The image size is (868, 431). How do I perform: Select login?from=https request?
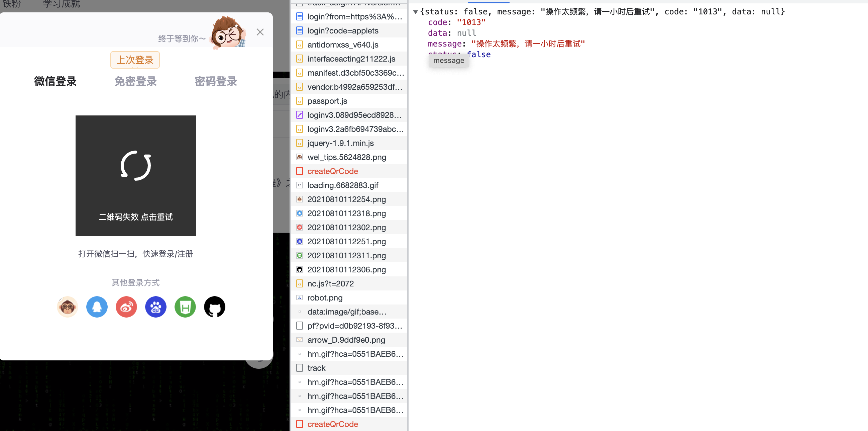[x=349, y=16]
